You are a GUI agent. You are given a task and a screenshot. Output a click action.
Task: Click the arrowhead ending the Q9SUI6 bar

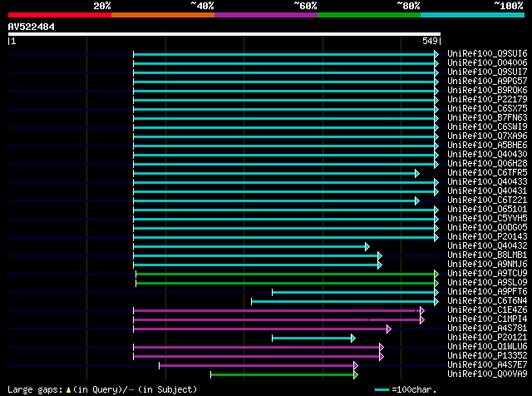pyautogui.click(x=436, y=54)
